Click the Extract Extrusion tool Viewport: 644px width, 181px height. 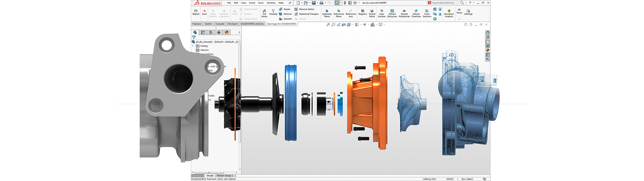[x=392, y=13]
